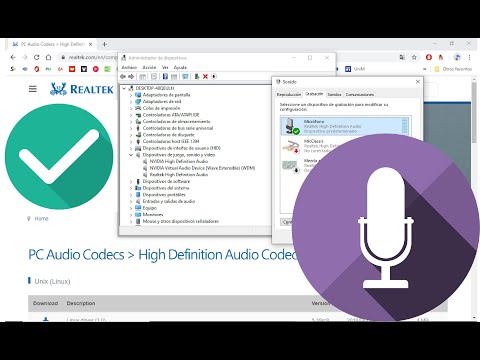Select NVIDIA High Definition Audio device
480x360 pixels.
(x=179, y=161)
